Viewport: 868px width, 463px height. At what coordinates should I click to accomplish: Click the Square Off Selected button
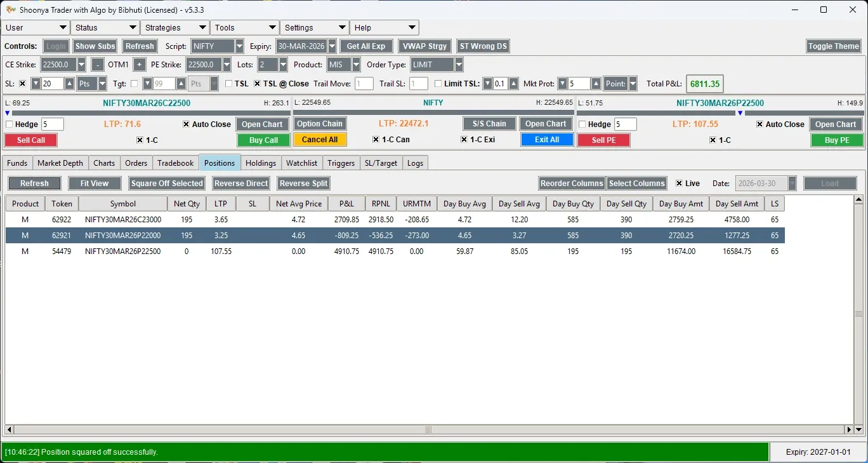[167, 184]
